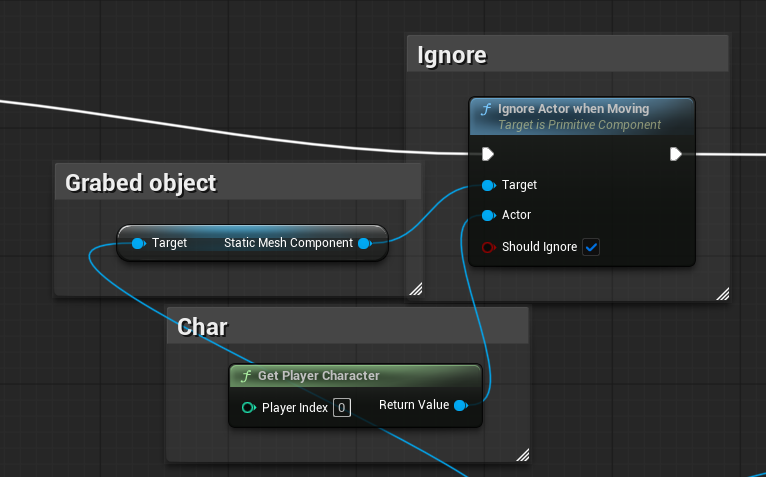Click the Target input pin on Ignore Actor node
766x477 pixels.
click(x=488, y=185)
